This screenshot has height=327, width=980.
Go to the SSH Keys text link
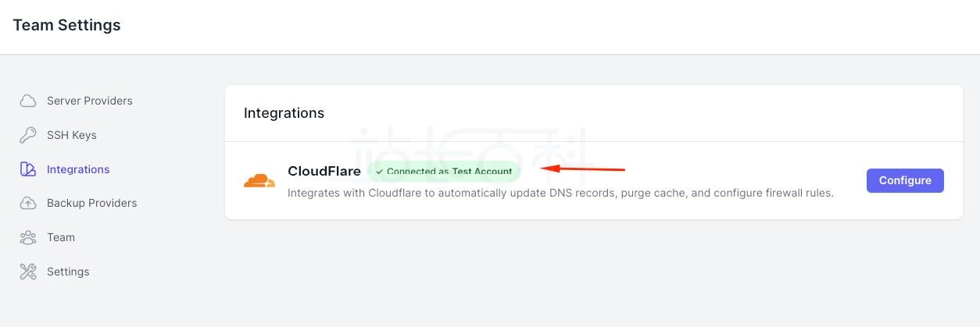pos(71,135)
